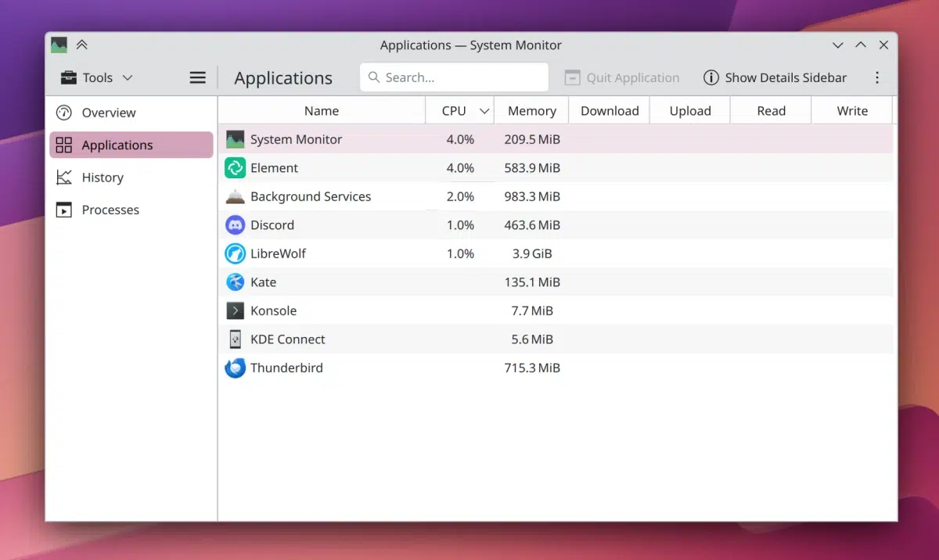
Task: Click the Quit Application button
Action: (622, 77)
